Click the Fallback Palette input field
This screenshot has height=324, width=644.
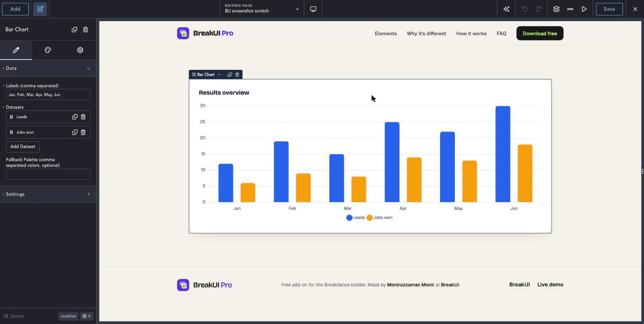pyautogui.click(x=48, y=174)
